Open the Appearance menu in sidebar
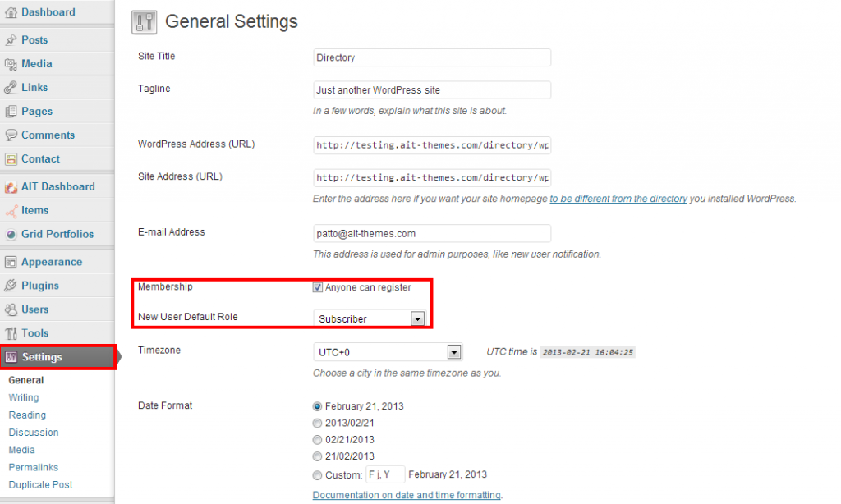The height and width of the screenshot is (504, 841). click(x=51, y=262)
